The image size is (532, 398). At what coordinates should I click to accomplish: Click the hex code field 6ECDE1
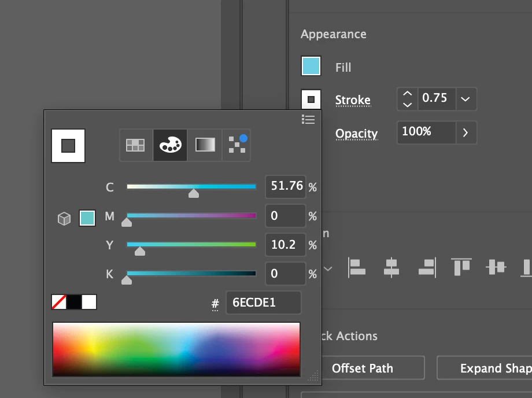pos(264,303)
